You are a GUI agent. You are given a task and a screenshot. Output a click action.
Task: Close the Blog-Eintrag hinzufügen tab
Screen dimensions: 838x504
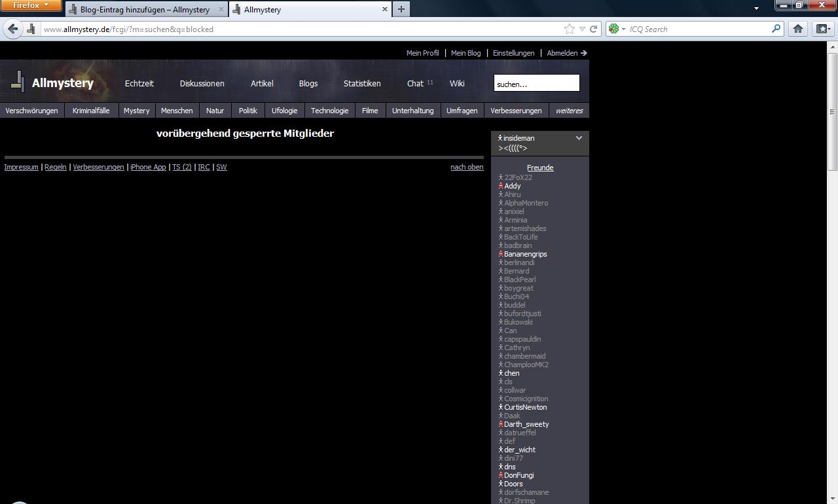(221, 9)
